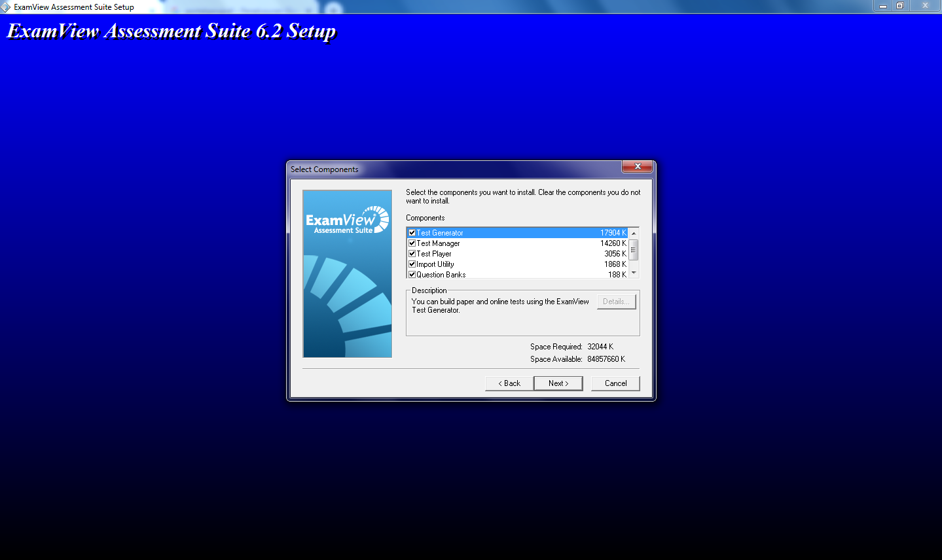Go back with the Back button
The image size is (942, 560).
509,383
